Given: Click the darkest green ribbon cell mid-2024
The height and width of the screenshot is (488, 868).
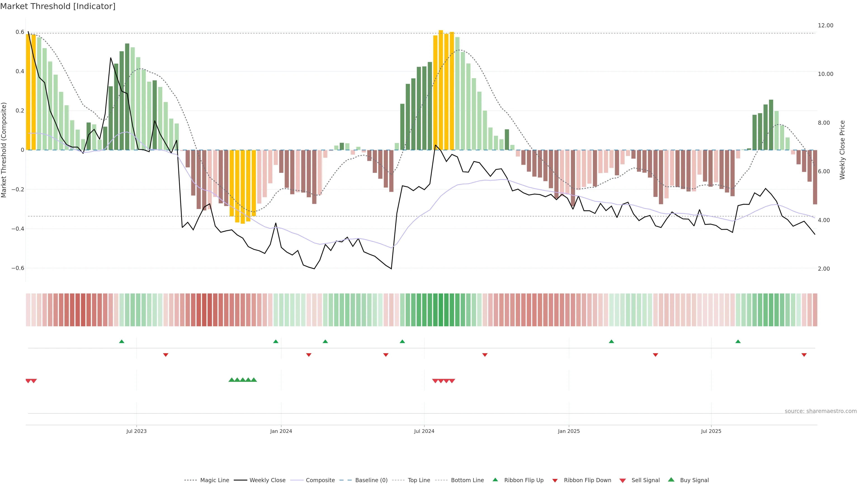Looking at the screenshot, I should tap(441, 310).
